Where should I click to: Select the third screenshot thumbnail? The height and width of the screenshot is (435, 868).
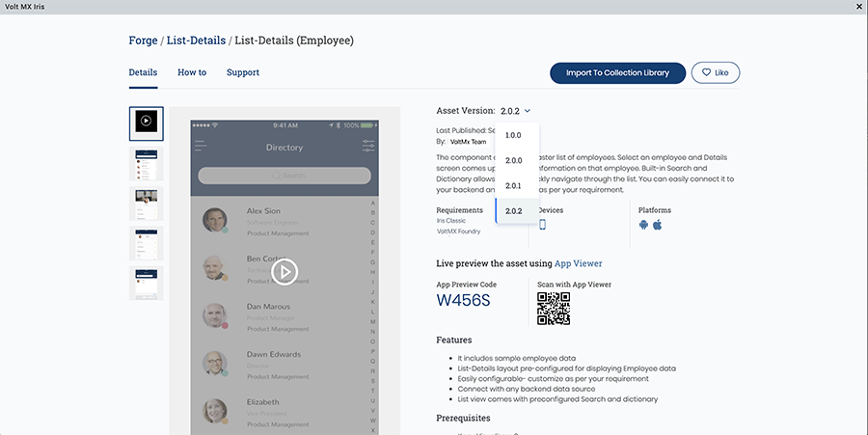[147, 204]
